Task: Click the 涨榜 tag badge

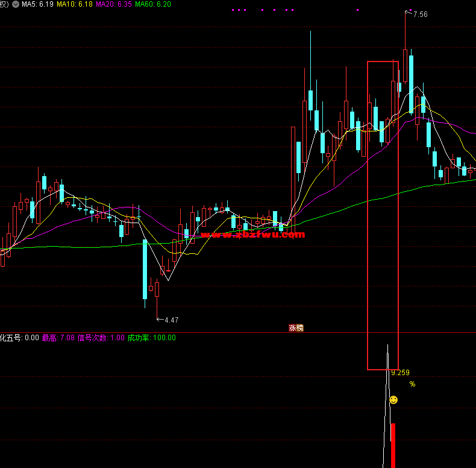Action: pos(296,328)
